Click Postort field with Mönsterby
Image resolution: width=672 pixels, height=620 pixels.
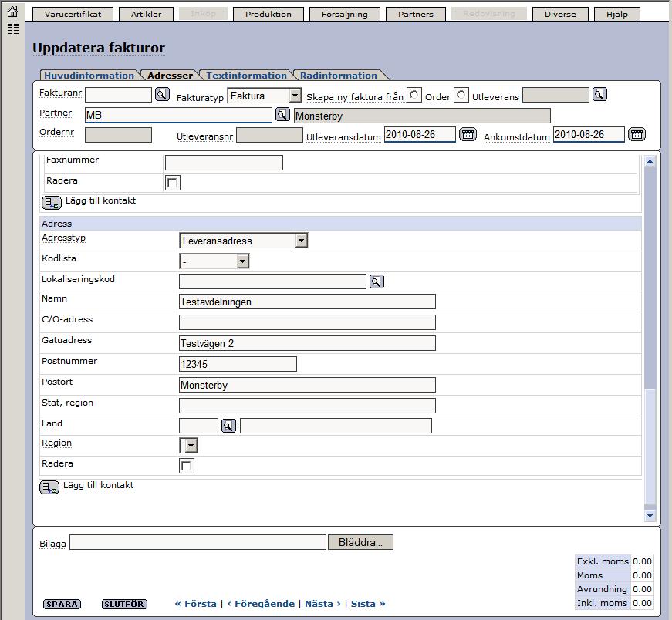click(x=307, y=385)
